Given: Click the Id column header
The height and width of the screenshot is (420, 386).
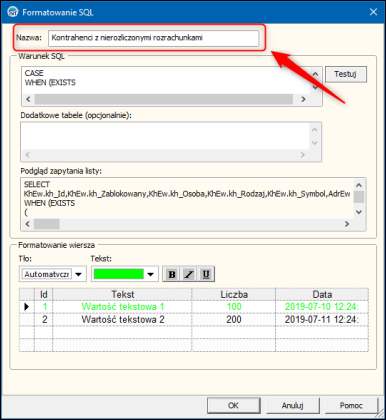Looking at the screenshot, I should coord(44,294).
